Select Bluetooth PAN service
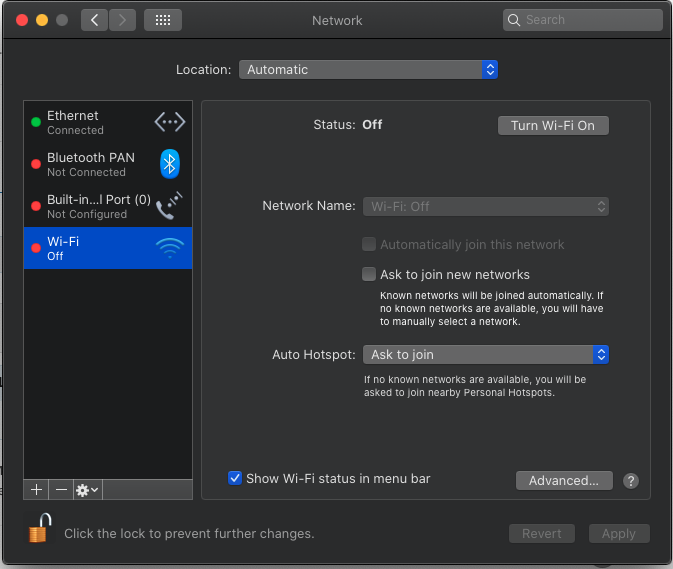This screenshot has height=569, width=673. [x=108, y=164]
